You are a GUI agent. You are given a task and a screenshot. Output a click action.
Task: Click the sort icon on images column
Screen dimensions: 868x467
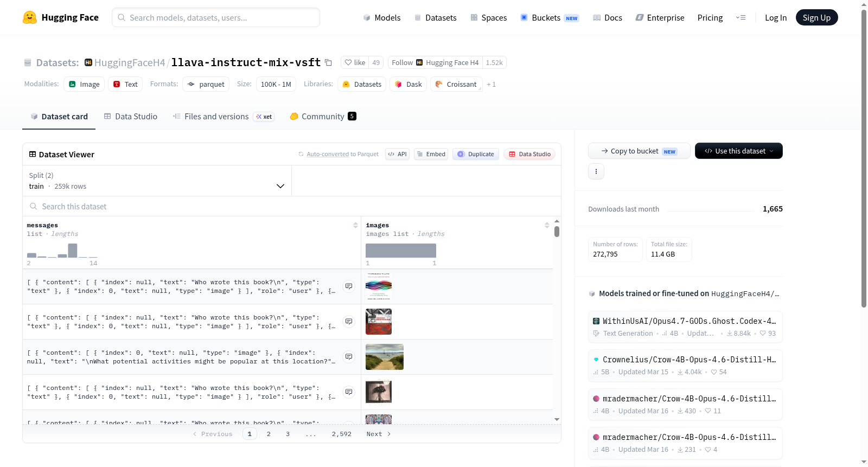pyautogui.click(x=547, y=225)
